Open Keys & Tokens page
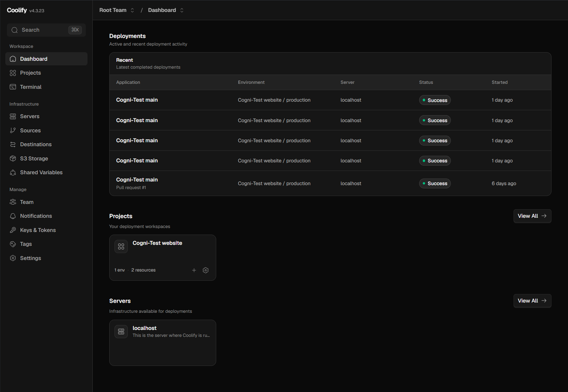This screenshot has height=392, width=568. coord(46,230)
